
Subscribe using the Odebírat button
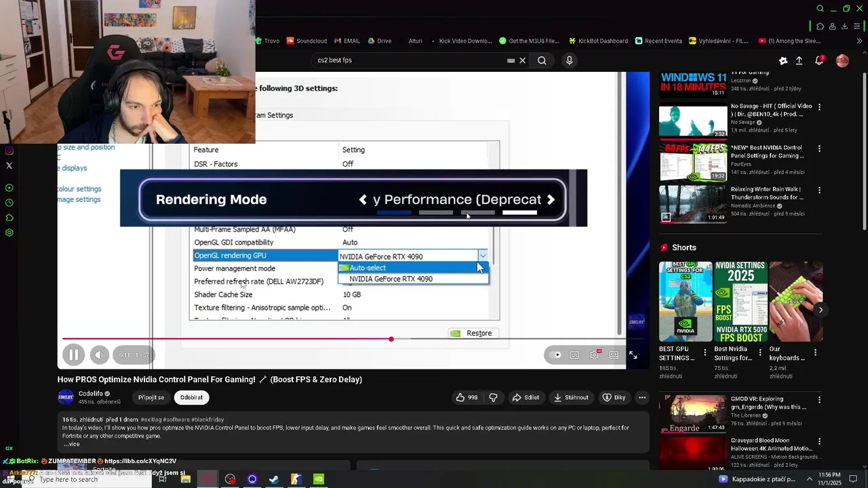[x=191, y=398]
